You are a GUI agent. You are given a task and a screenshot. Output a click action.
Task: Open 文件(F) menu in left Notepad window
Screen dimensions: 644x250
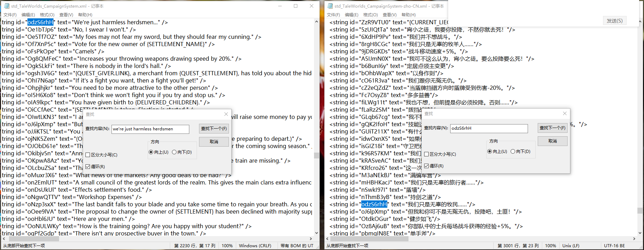pos(10,15)
